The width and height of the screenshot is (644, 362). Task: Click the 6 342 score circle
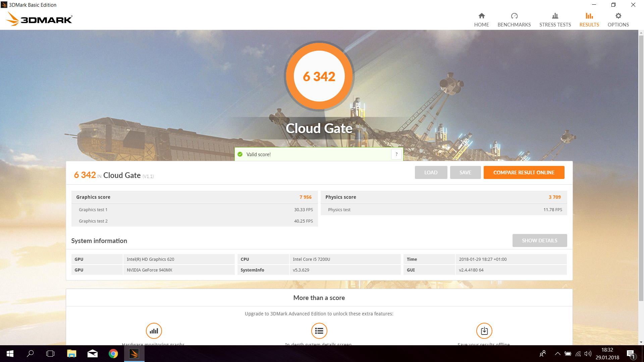319,76
